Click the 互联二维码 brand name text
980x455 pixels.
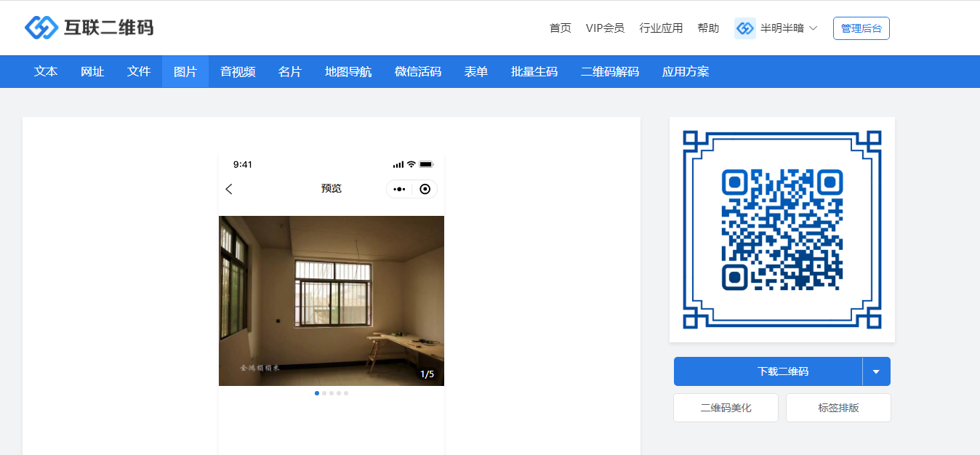click(x=109, y=28)
